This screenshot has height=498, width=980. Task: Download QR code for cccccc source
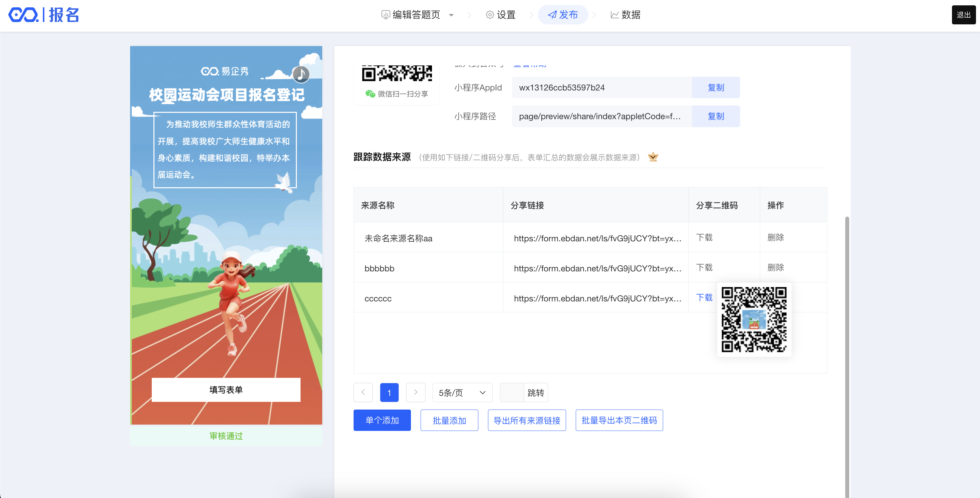(x=704, y=297)
